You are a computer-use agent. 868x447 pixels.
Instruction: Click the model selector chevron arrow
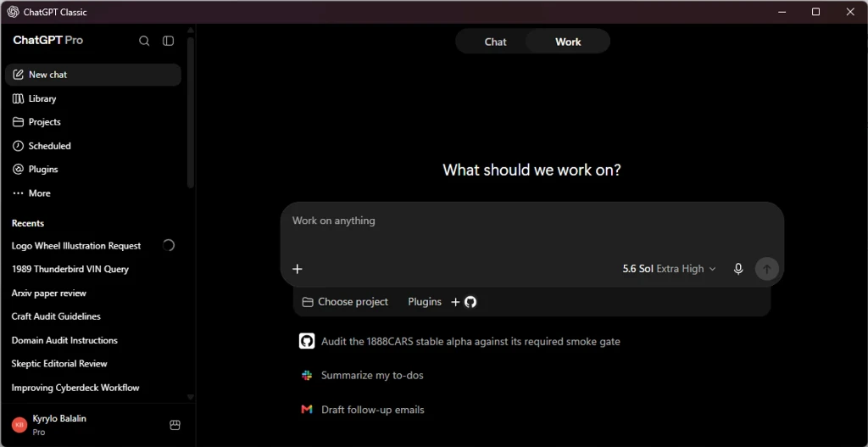[x=712, y=269]
